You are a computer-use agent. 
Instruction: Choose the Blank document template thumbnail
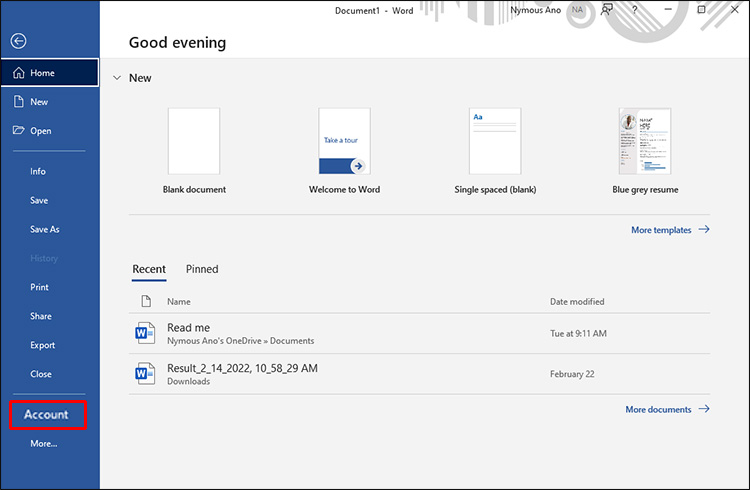194,141
